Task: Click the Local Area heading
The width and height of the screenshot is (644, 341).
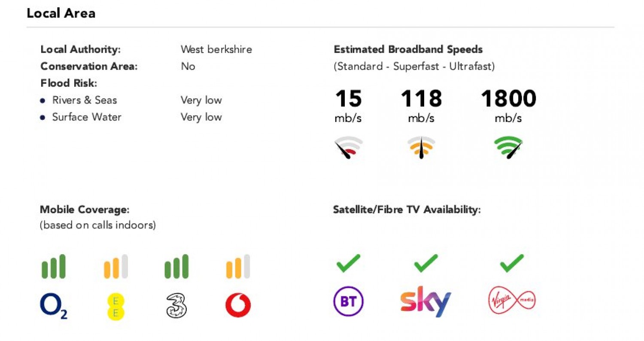Action: pos(61,13)
